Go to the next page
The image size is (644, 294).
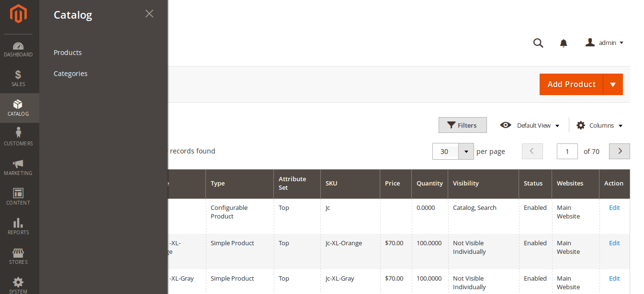click(x=620, y=151)
